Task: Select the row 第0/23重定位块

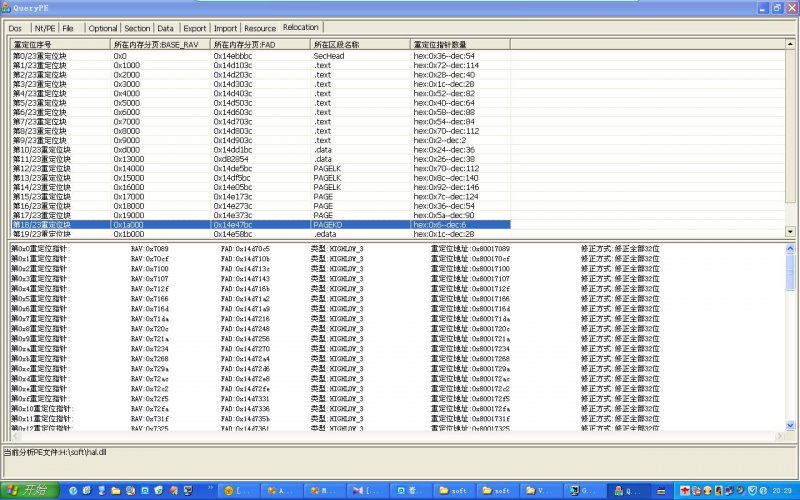Action: [x=260, y=56]
